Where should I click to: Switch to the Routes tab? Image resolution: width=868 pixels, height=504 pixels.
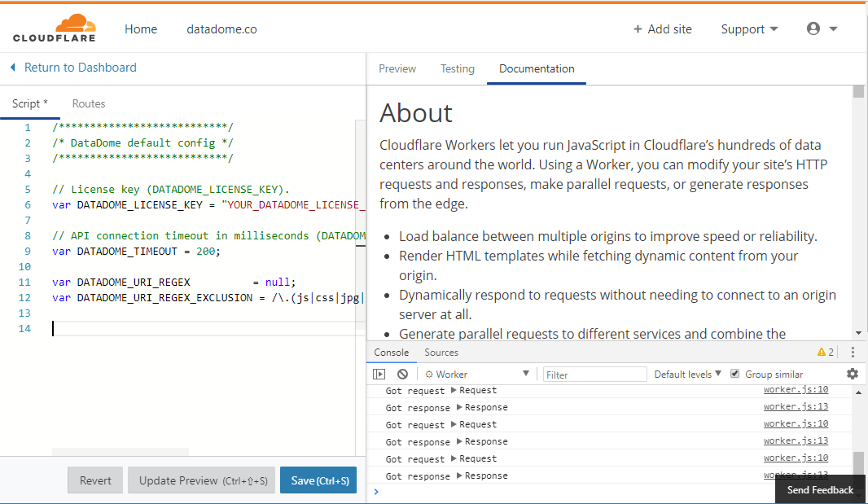pos(89,103)
